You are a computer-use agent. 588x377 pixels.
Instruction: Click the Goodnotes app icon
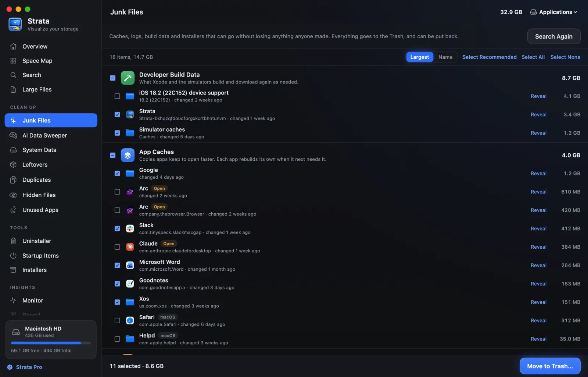tap(130, 284)
